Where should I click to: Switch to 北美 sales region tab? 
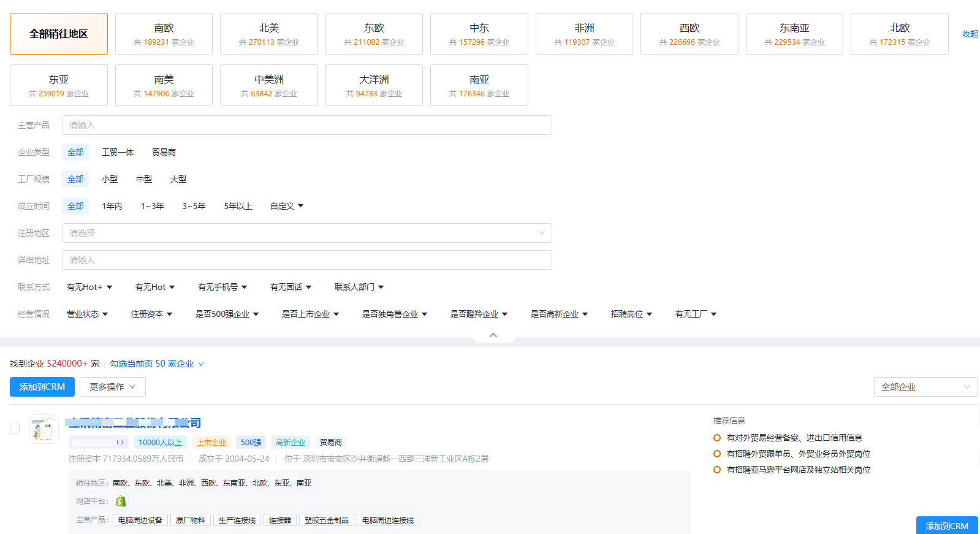coord(269,34)
